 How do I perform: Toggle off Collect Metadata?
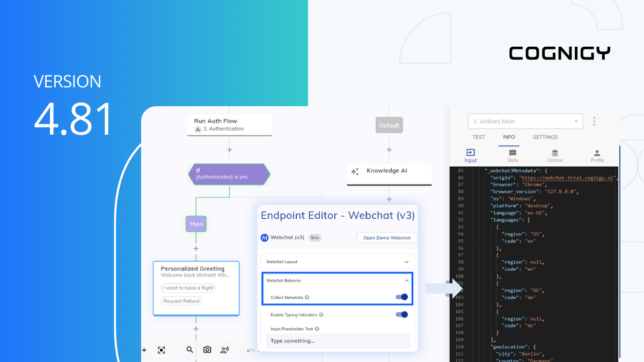[401, 297]
